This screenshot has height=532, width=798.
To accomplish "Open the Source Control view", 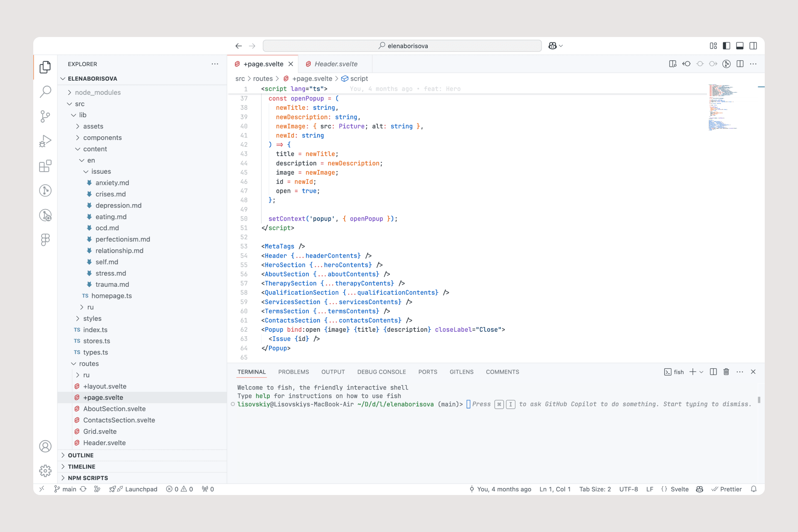I will (x=45, y=116).
